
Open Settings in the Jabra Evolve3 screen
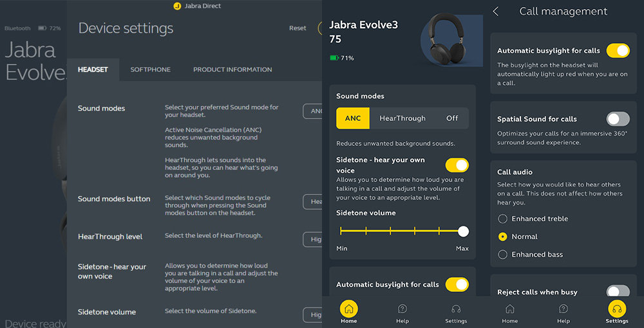456,313
